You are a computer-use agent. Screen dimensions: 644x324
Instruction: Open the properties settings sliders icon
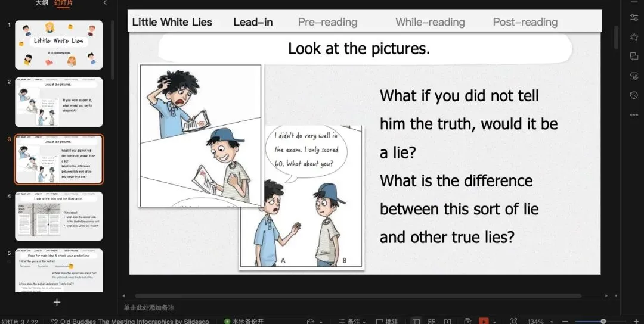coord(634,18)
